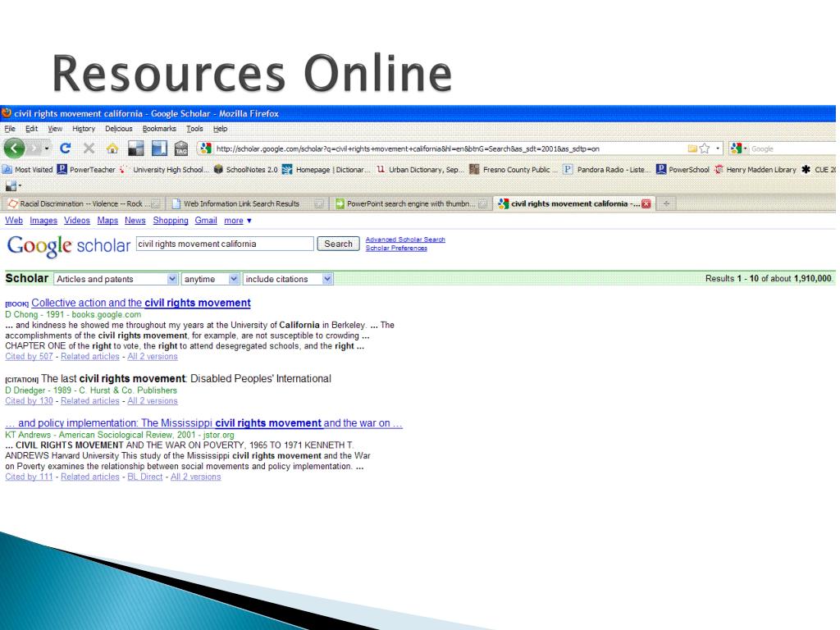Open the Urban Dictionary bookmark
The image size is (840, 630).
tap(421, 169)
